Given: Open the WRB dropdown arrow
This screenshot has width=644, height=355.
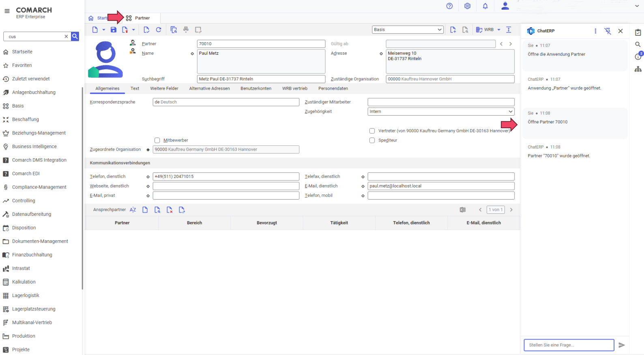Looking at the screenshot, I should click(x=499, y=30).
